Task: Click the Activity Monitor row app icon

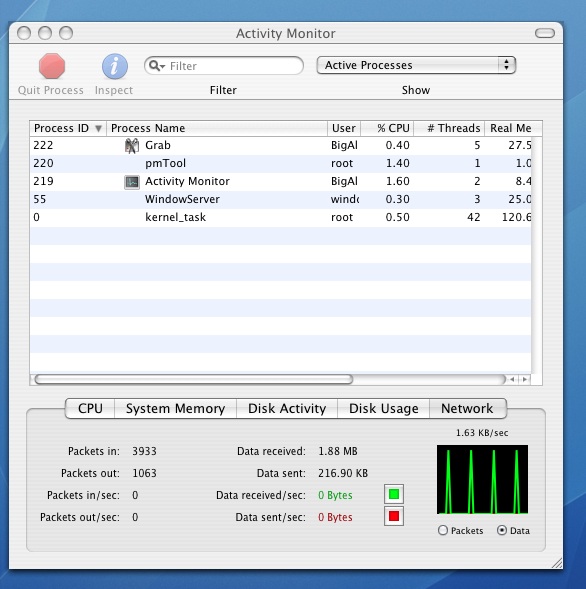Action: tap(132, 182)
